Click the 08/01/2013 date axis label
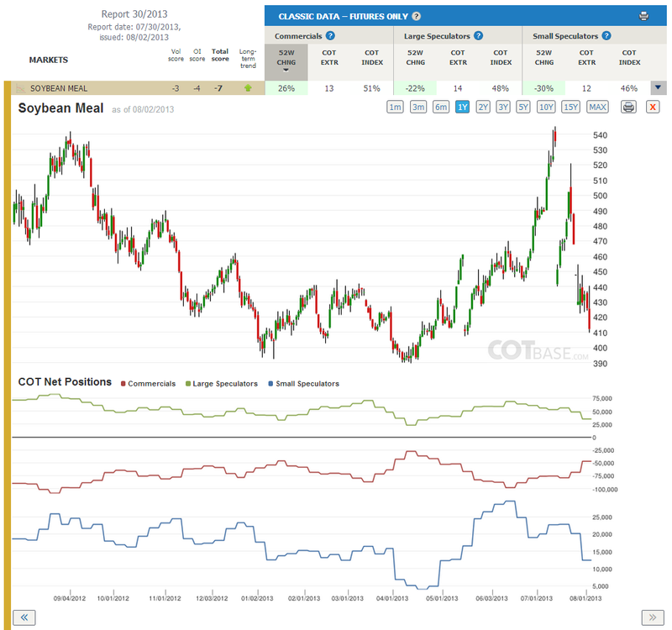 click(x=585, y=598)
